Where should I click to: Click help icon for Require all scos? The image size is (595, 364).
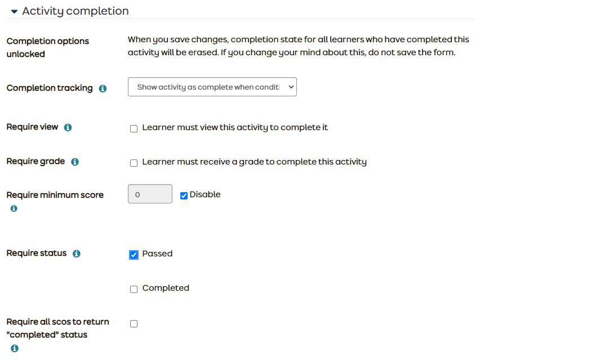click(x=14, y=348)
